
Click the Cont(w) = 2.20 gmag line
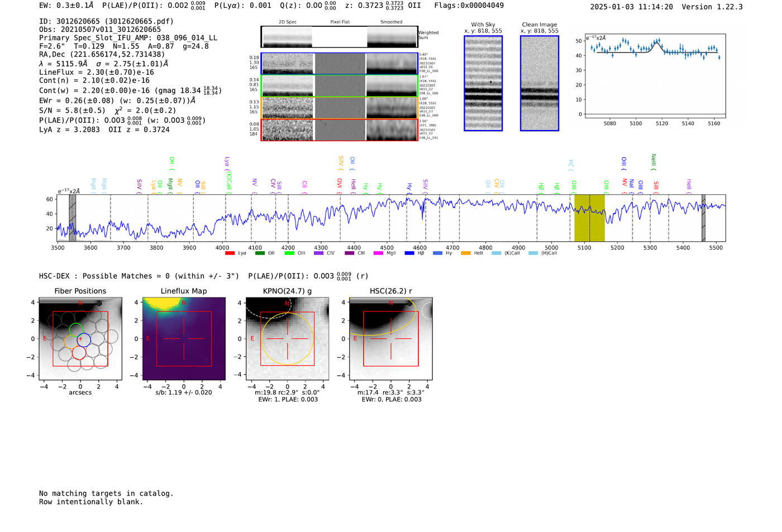click(x=130, y=90)
